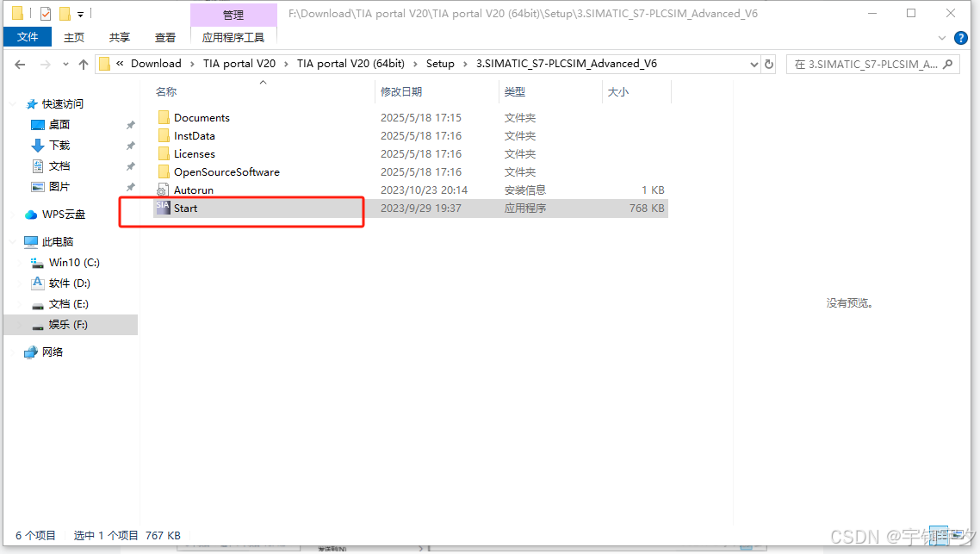980x554 pixels.
Task: Click the Back navigation arrow
Action: (20, 65)
